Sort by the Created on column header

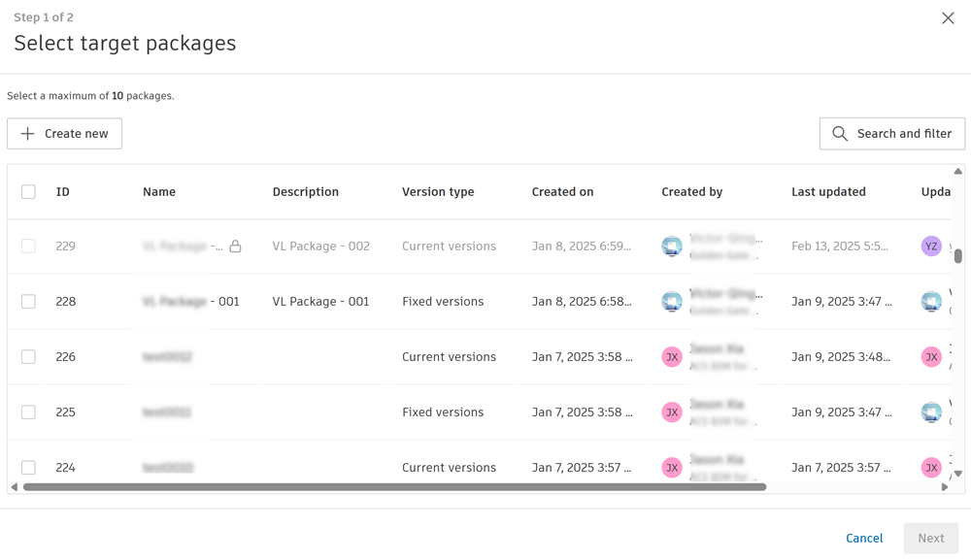pyautogui.click(x=562, y=192)
